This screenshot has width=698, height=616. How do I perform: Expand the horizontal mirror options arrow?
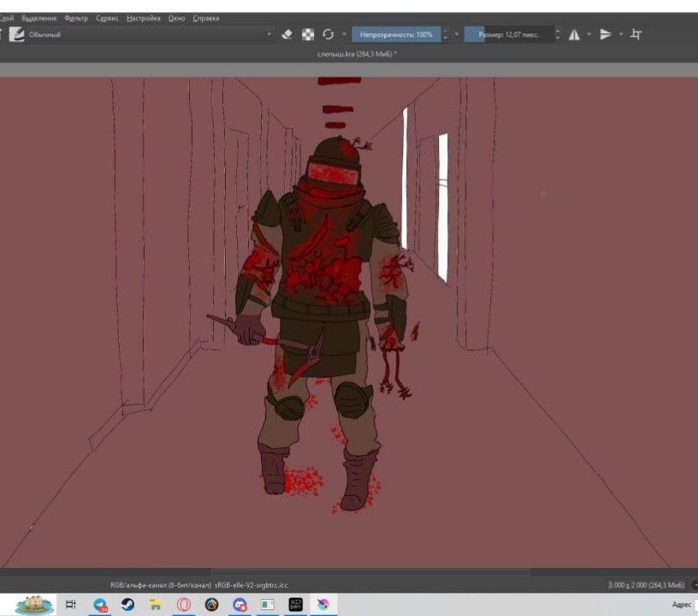589,34
